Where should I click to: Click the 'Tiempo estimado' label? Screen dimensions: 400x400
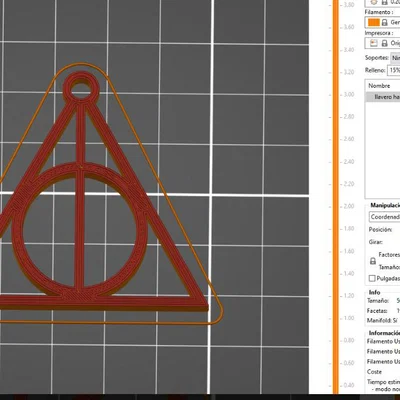(x=383, y=382)
